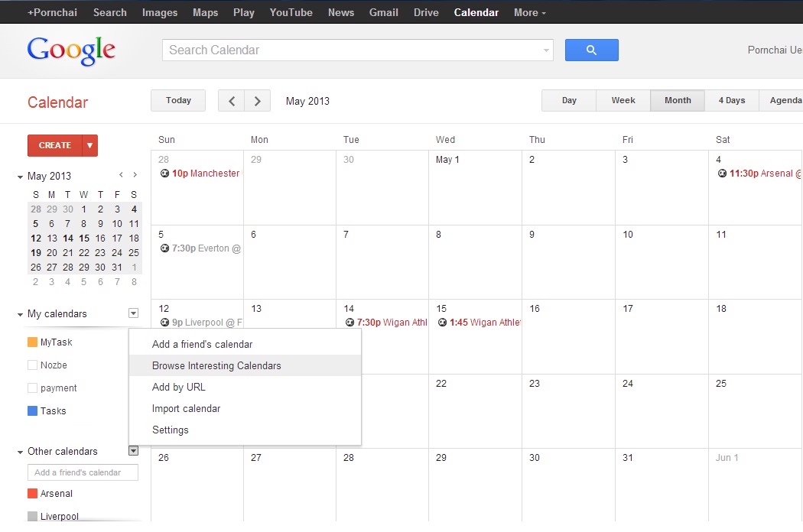This screenshot has width=803, height=532.
Task: Click Add a friend's calendar text field
Action: point(83,472)
